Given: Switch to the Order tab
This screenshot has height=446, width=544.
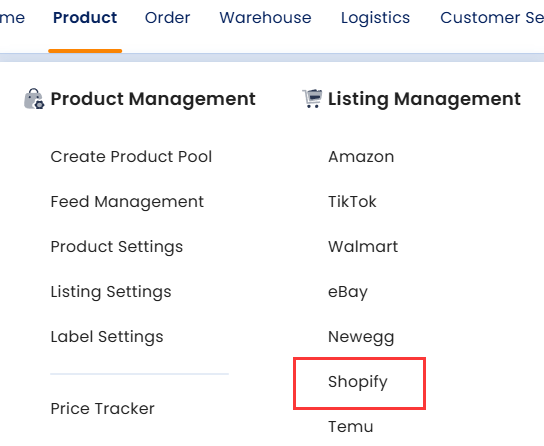Looking at the screenshot, I should click(x=168, y=18).
